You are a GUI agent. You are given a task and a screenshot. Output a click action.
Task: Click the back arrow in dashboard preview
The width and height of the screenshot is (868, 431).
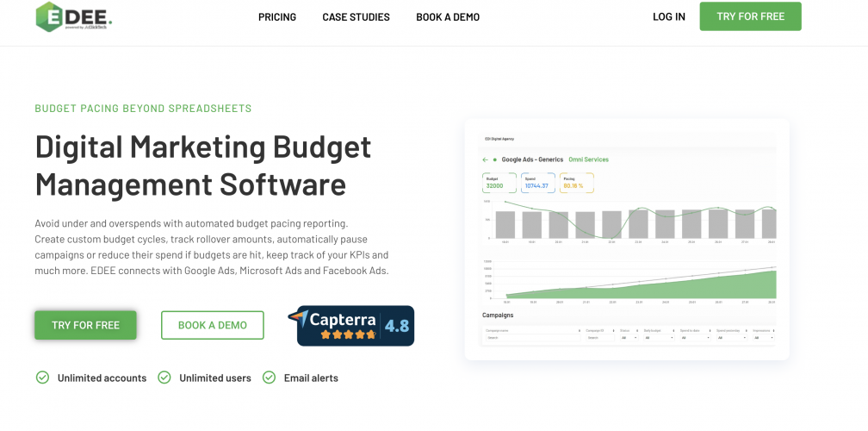tap(486, 159)
